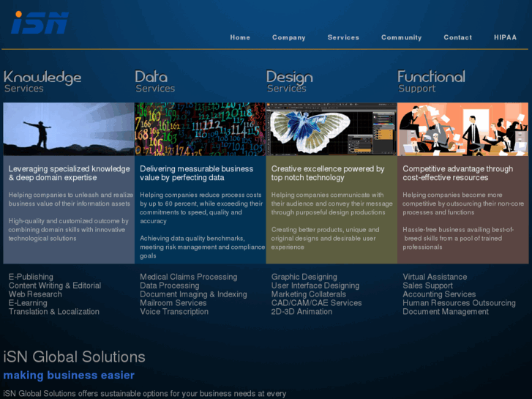Click 'High-quality and customized outcome' paragraph

click(x=69, y=230)
